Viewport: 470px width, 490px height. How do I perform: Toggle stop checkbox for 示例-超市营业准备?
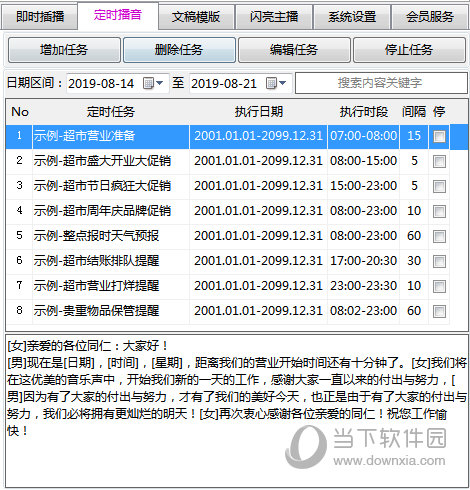pyautogui.click(x=439, y=136)
